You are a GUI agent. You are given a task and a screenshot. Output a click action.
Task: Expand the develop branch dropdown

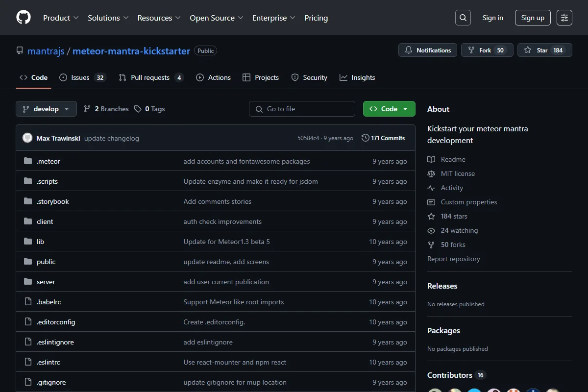click(46, 109)
